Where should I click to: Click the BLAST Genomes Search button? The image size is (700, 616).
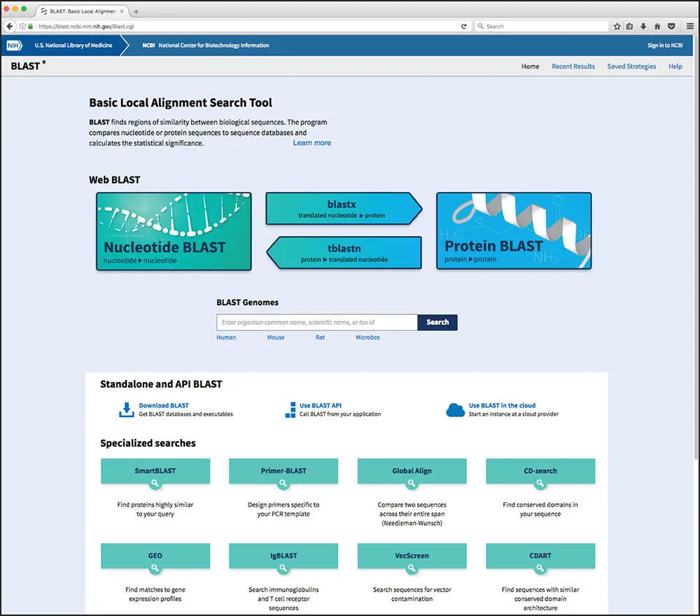pyautogui.click(x=437, y=322)
